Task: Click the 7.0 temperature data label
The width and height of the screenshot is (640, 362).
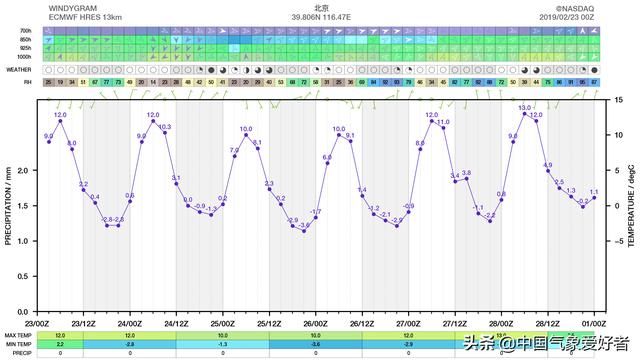Action: point(234,150)
